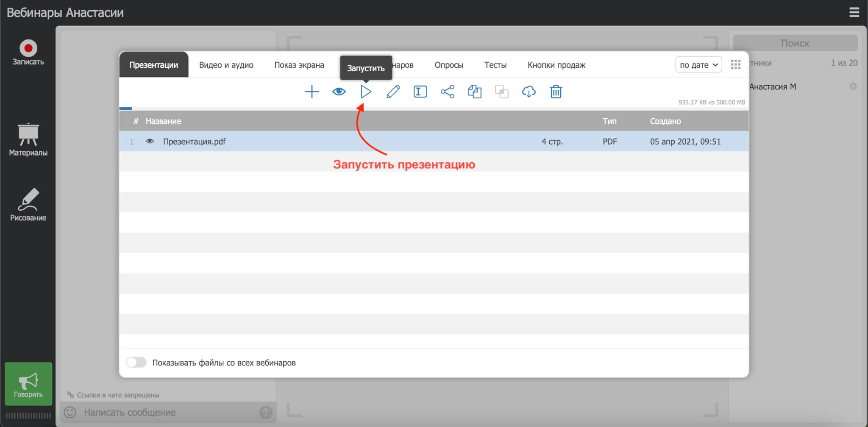Go to the Тесты tab
868x427 pixels.
[x=495, y=65]
